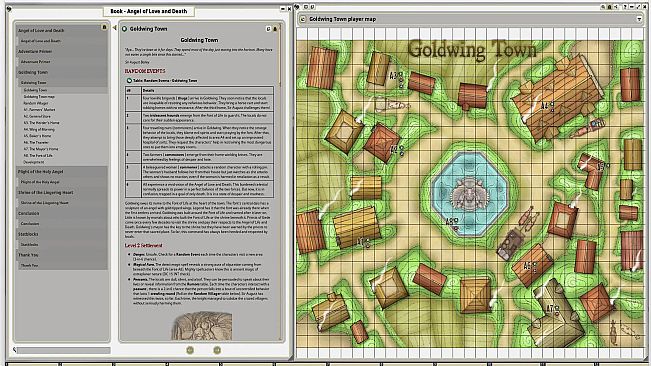Open A2. General Store index entry
The image size is (651, 366).
[37, 117]
